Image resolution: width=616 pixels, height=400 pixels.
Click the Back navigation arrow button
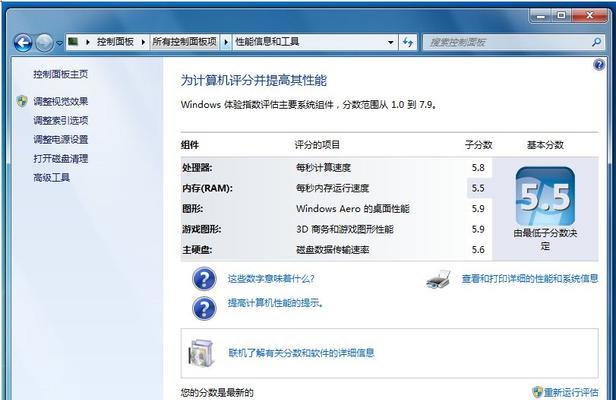pos(23,42)
